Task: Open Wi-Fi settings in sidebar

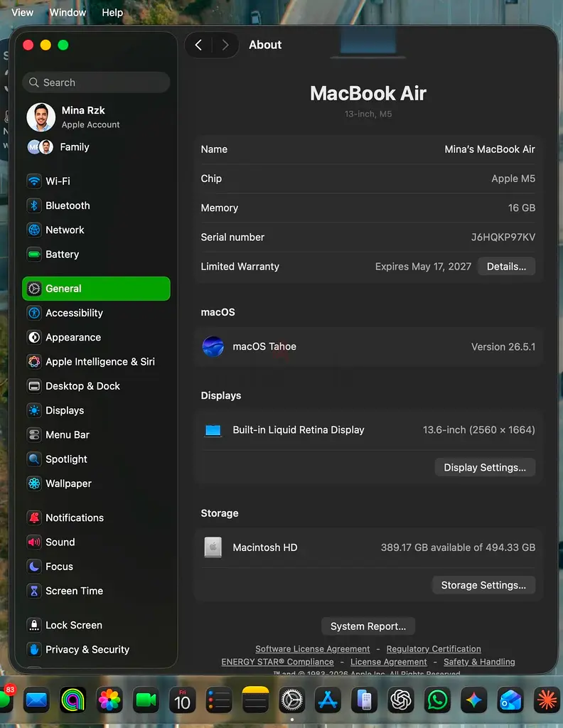Action: click(96, 181)
